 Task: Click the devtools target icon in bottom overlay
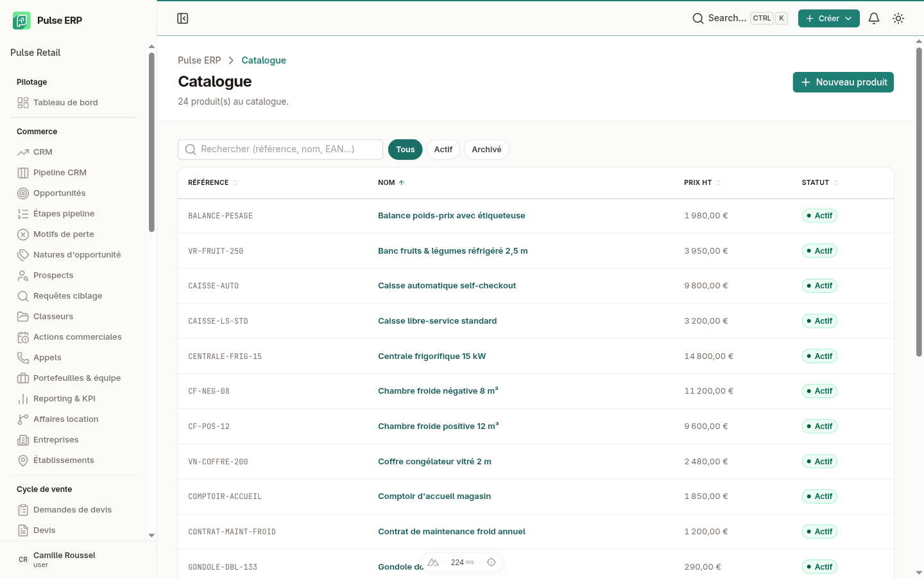click(x=492, y=562)
